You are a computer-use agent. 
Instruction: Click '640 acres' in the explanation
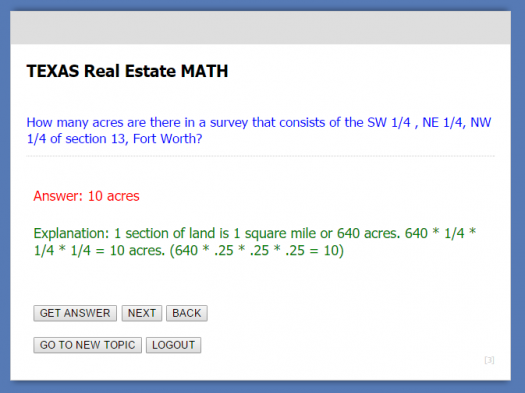click(x=368, y=233)
